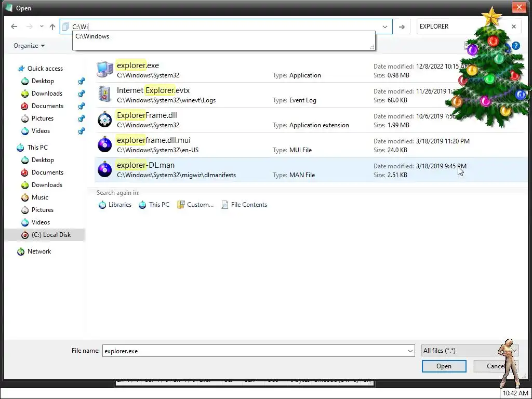This screenshot has width=532, height=399.
Task: Click the Cancel button
Action: (496, 366)
